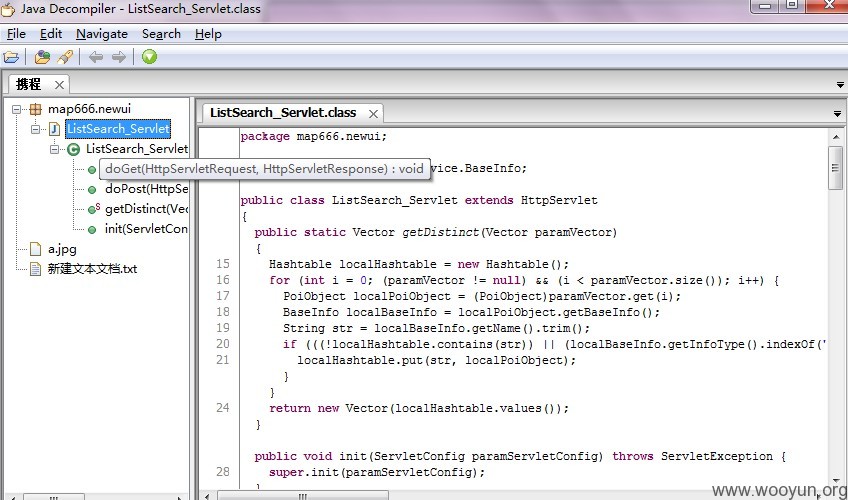Click the tree panel horizontal scrollbar thumb
The width and height of the screenshot is (848, 500).
click(54, 497)
